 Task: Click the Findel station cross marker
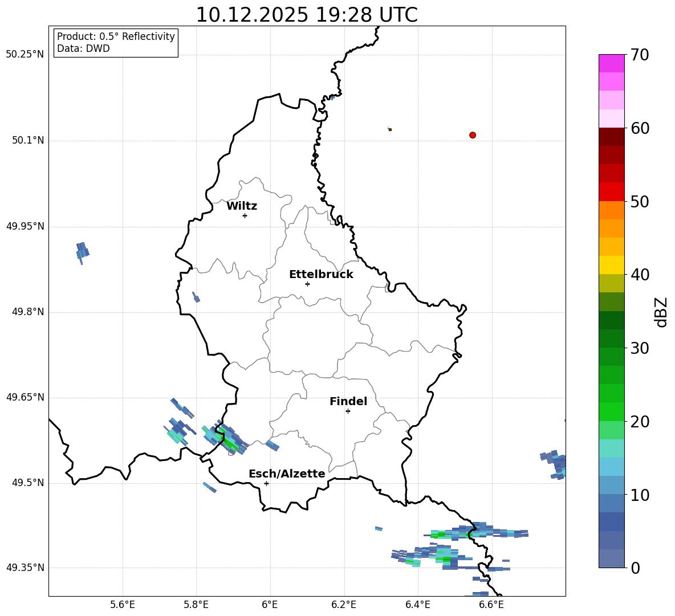pyautogui.click(x=348, y=411)
